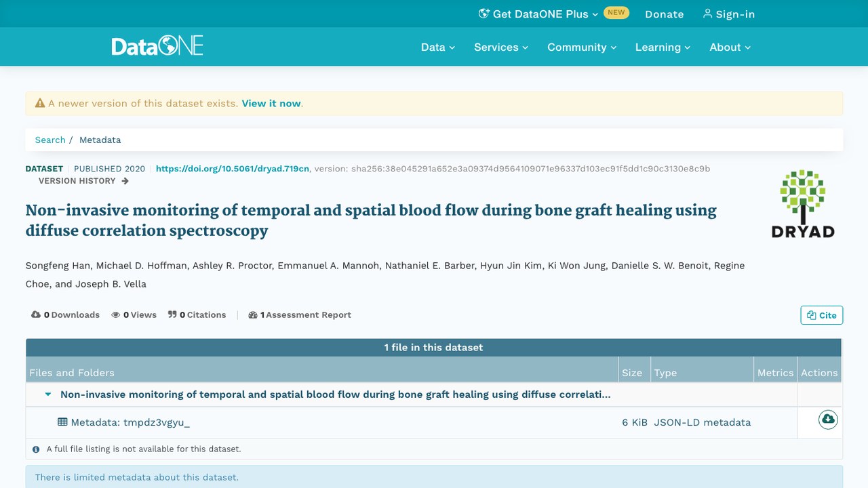
Task: Click the View it now link
Action: pos(271,104)
